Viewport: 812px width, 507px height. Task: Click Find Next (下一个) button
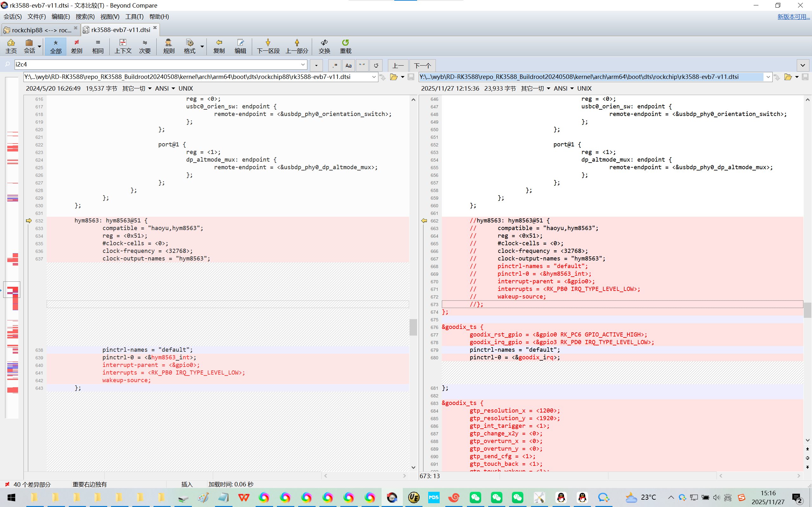[422, 65]
